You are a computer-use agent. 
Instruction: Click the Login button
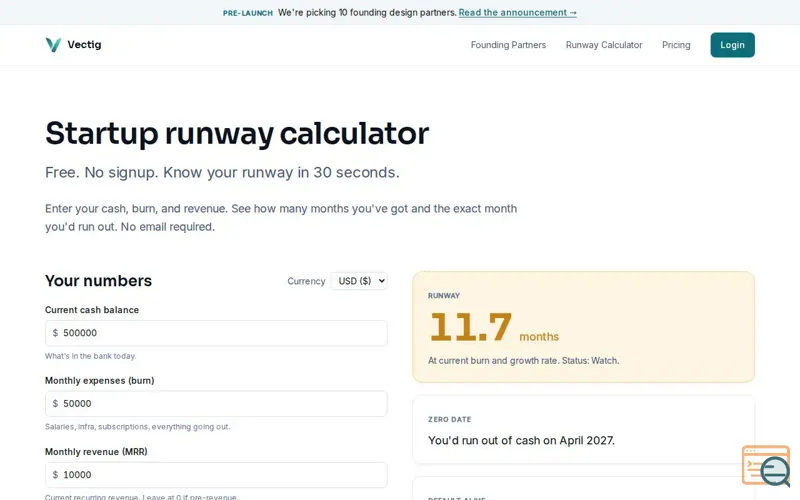pos(732,45)
